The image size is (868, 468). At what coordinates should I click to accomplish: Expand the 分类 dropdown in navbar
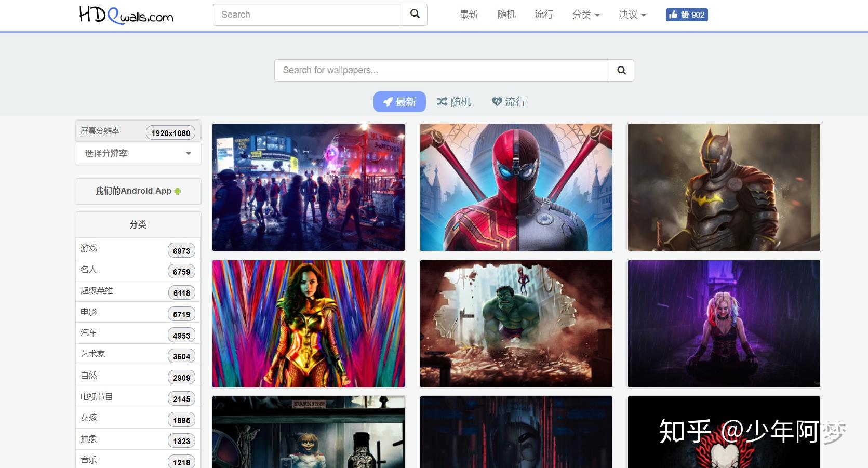(x=586, y=15)
